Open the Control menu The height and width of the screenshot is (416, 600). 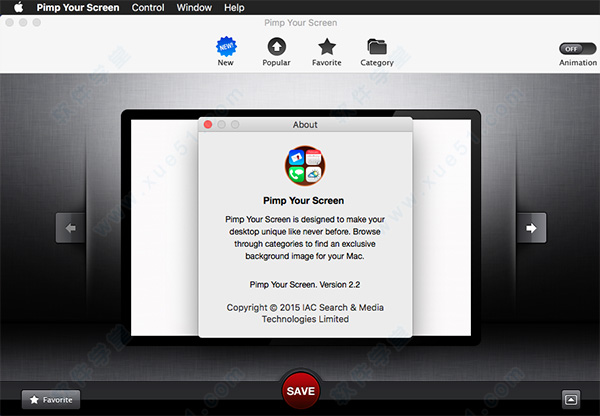click(148, 7)
